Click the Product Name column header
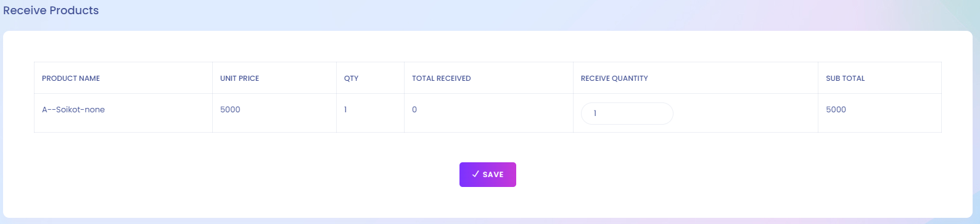This screenshot has width=980, height=224. tap(71, 78)
